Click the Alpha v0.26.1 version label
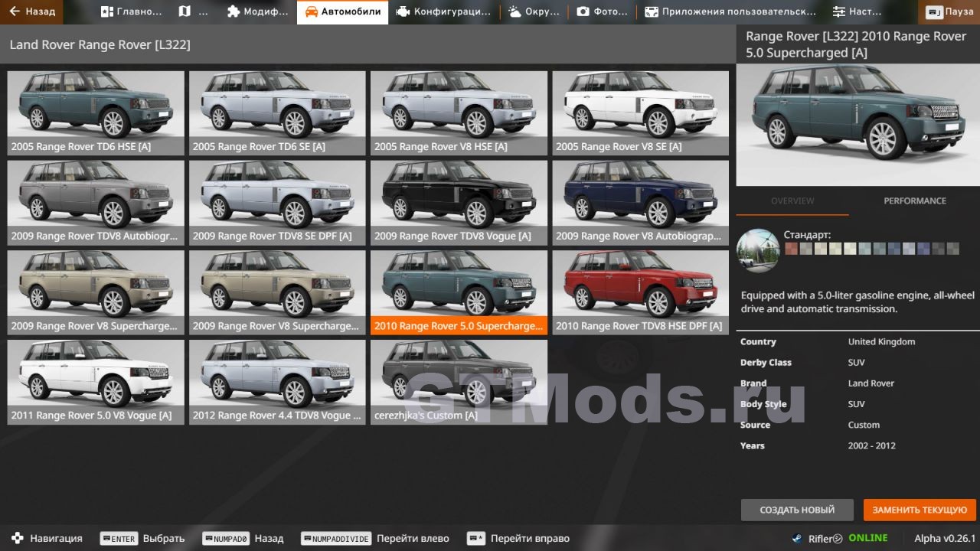 945,538
